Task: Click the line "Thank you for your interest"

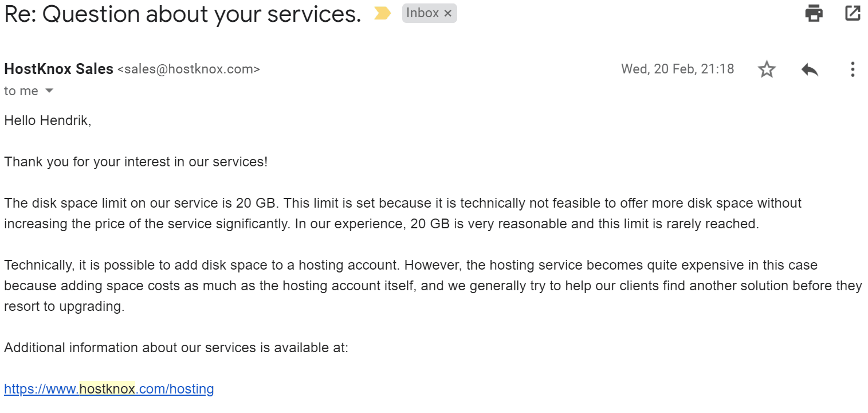Action: pos(136,162)
